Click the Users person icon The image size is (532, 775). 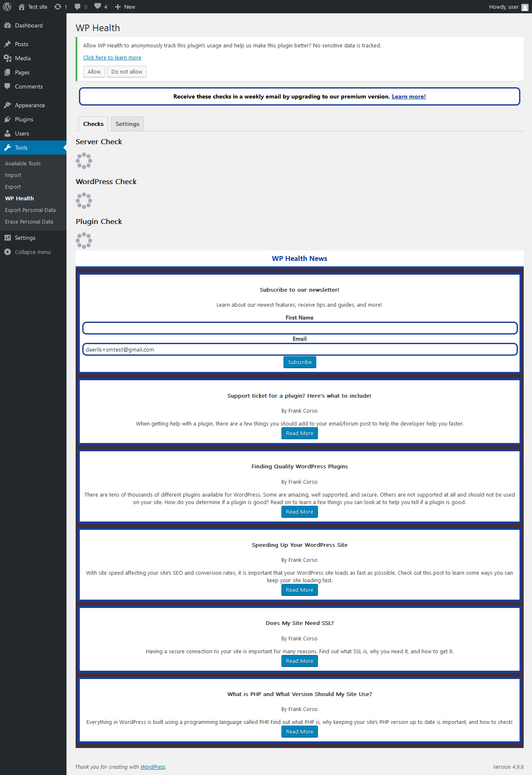tap(7, 133)
